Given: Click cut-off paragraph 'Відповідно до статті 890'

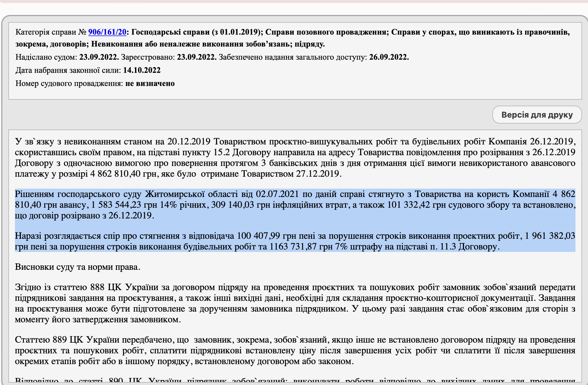Looking at the screenshot, I should click(x=295, y=381).
